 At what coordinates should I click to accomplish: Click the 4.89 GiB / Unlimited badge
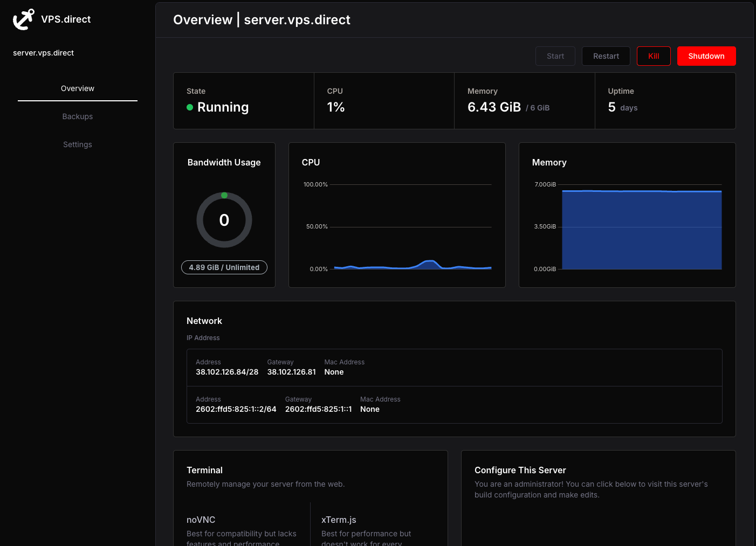(224, 267)
